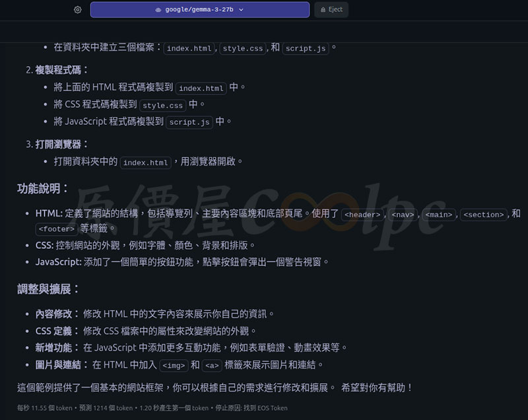The image size is (528, 420).
Task: Click the token generation stats line
Action: [152, 408]
